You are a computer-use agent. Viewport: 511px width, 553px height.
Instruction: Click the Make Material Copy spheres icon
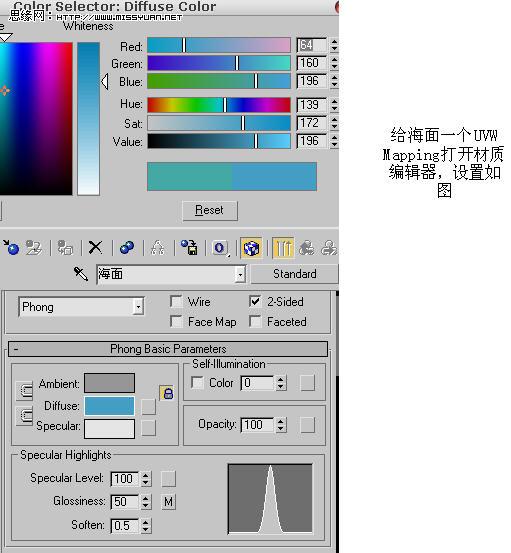pos(127,248)
